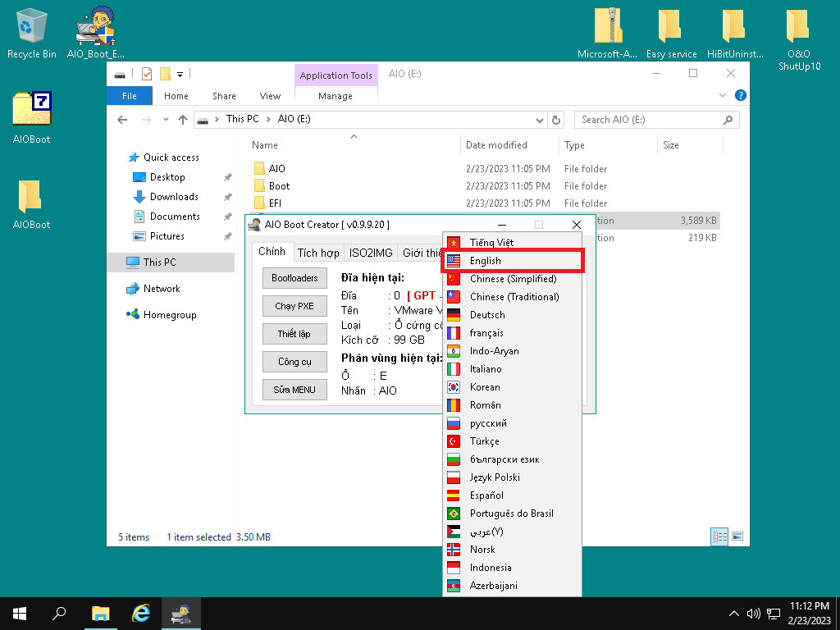Choose Deutsch in the language list

tap(487, 315)
